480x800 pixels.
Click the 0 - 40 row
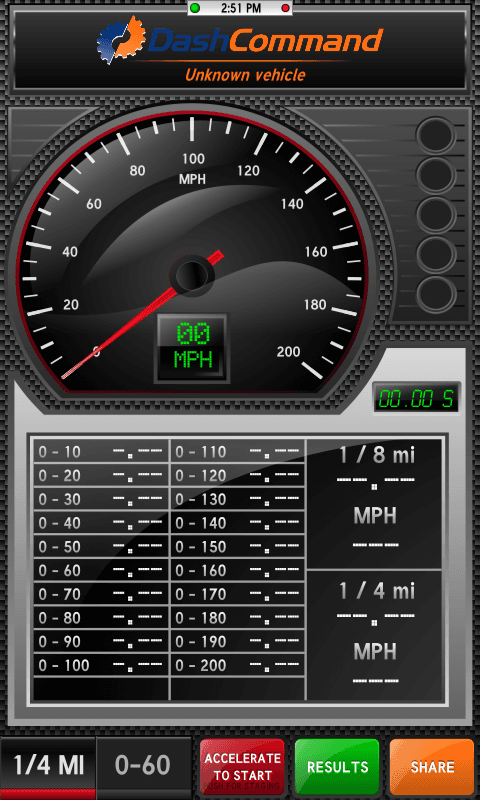(100, 523)
